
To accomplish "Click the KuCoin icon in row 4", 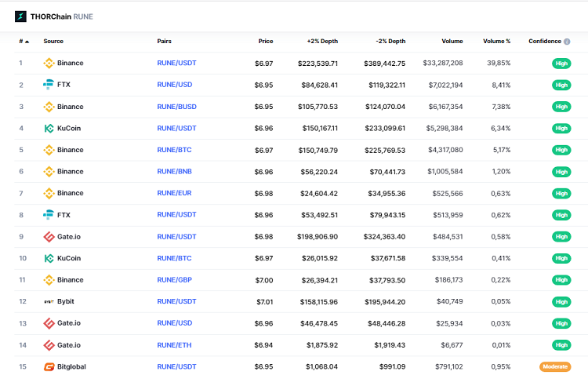I will [49, 128].
